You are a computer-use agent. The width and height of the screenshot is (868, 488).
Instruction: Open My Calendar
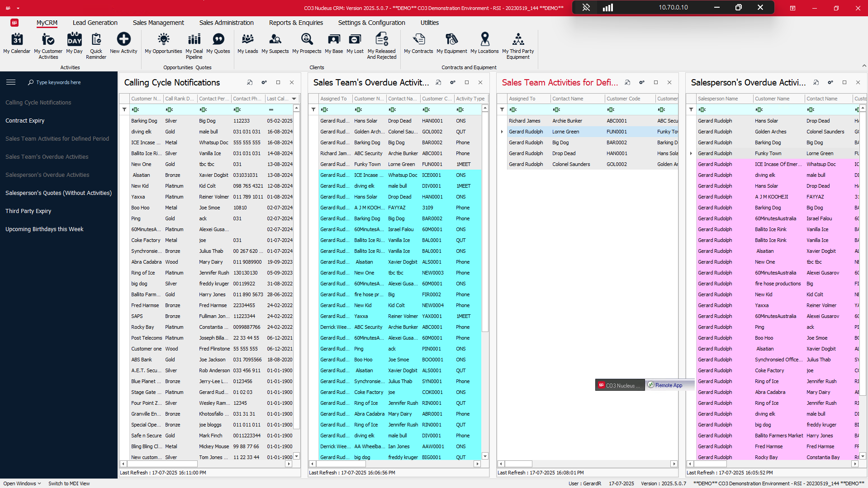(17, 44)
